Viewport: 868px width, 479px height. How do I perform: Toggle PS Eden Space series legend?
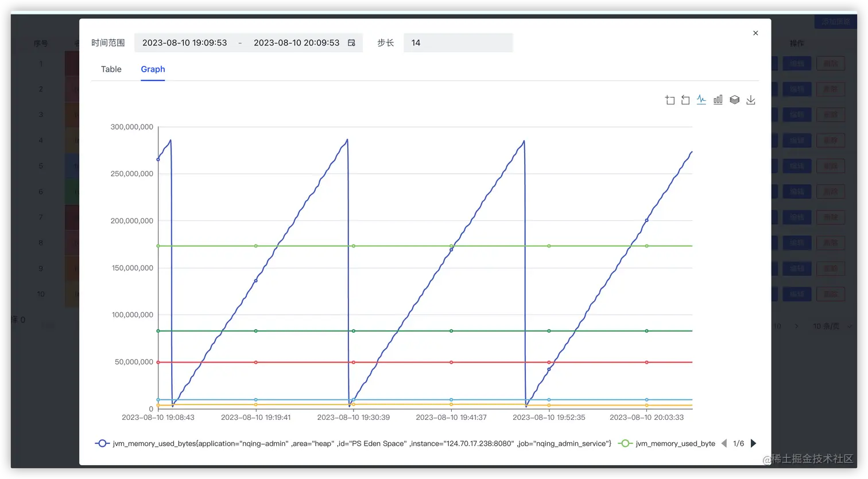[x=353, y=443]
